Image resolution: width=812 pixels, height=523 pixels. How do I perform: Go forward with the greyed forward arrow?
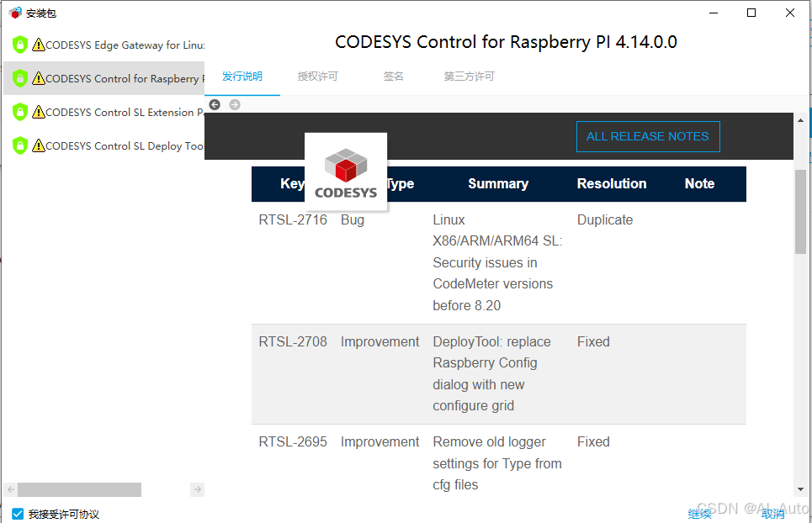235,104
